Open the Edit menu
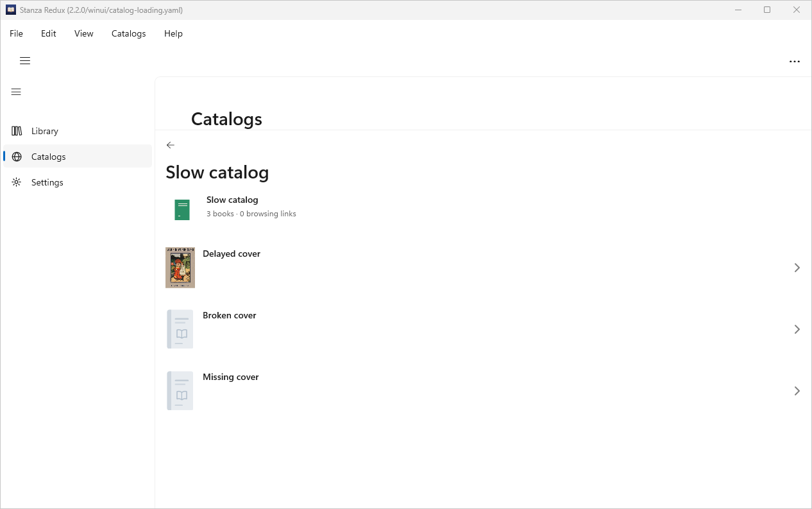This screenshot has width=812, height=509. 49,33
